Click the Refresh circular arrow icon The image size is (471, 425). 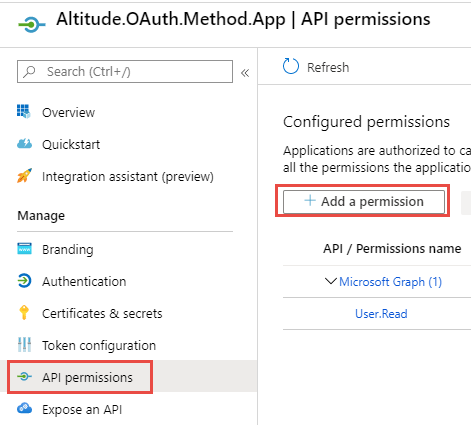coord(291,66)
